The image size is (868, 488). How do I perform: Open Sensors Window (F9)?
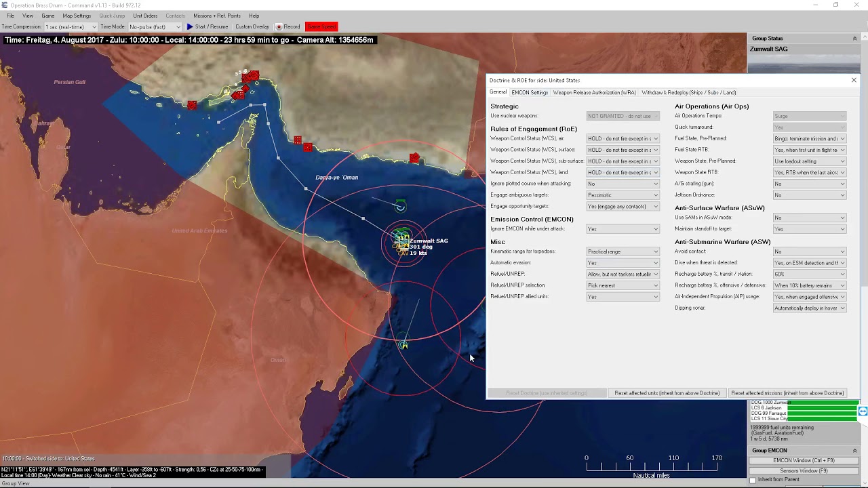804,470
